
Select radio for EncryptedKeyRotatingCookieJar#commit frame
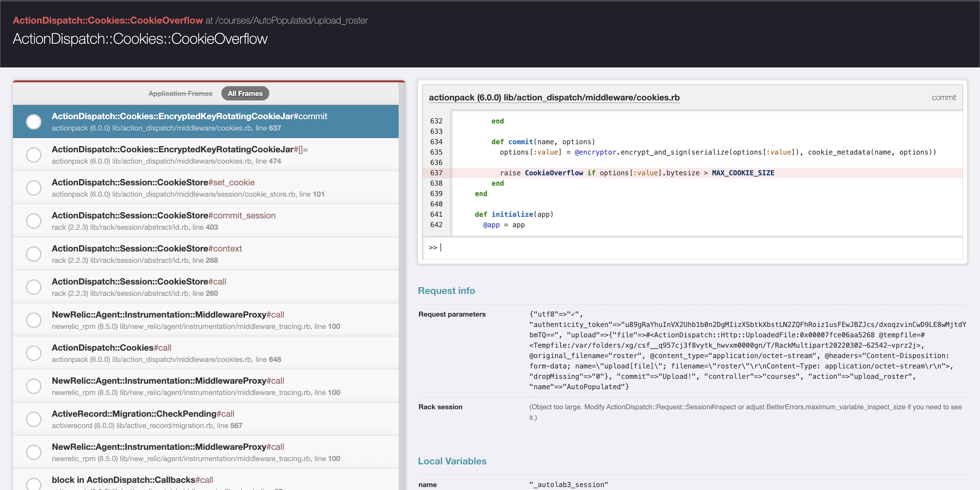(x=34, y=122)
